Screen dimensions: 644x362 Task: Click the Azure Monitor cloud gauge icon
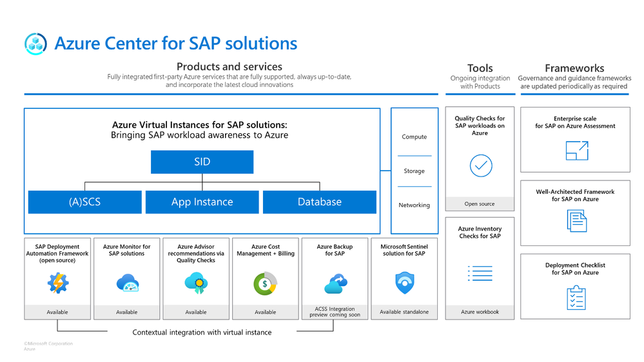tap(128, 283)
